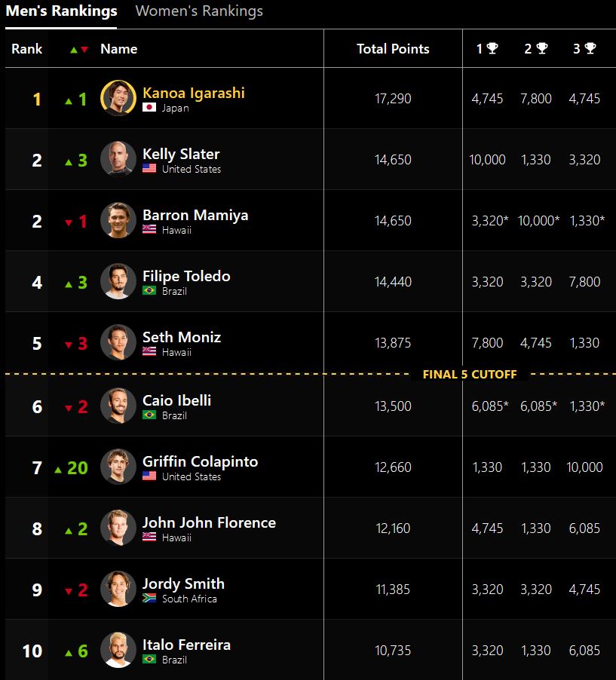Click the Japan flag under Kanoa Igarashi
616x680 pixels.
(149, 107)
